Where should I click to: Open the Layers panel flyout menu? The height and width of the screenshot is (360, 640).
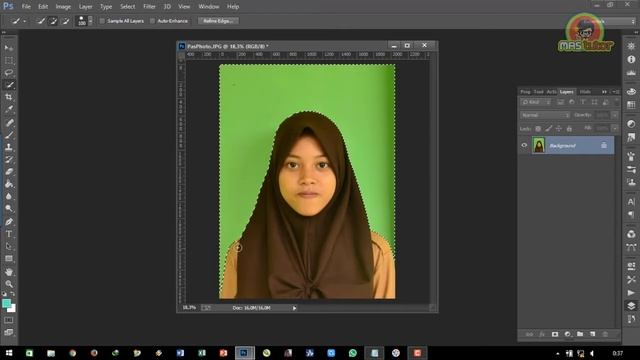(x=616, y=92)
